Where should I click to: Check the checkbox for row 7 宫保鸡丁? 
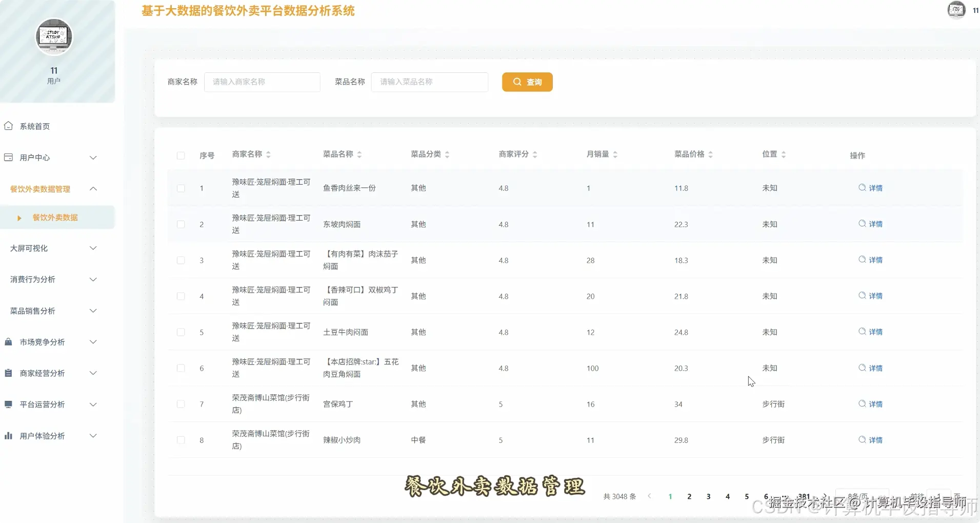coord(181,404)
